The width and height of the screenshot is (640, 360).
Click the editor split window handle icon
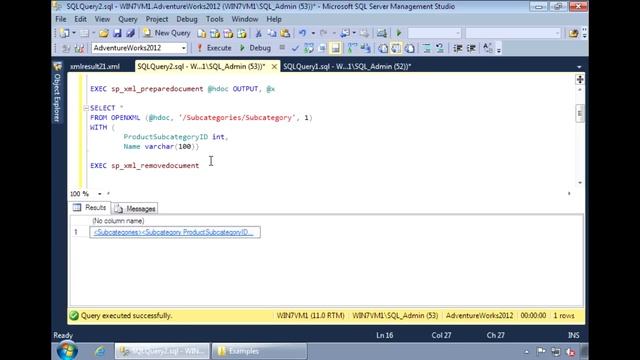coord(580,79)
